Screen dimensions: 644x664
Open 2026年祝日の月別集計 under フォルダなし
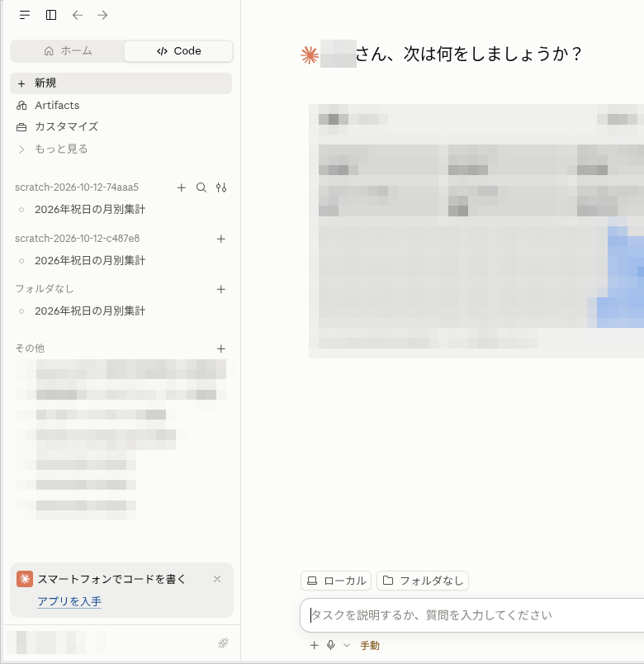click(121, 311)
